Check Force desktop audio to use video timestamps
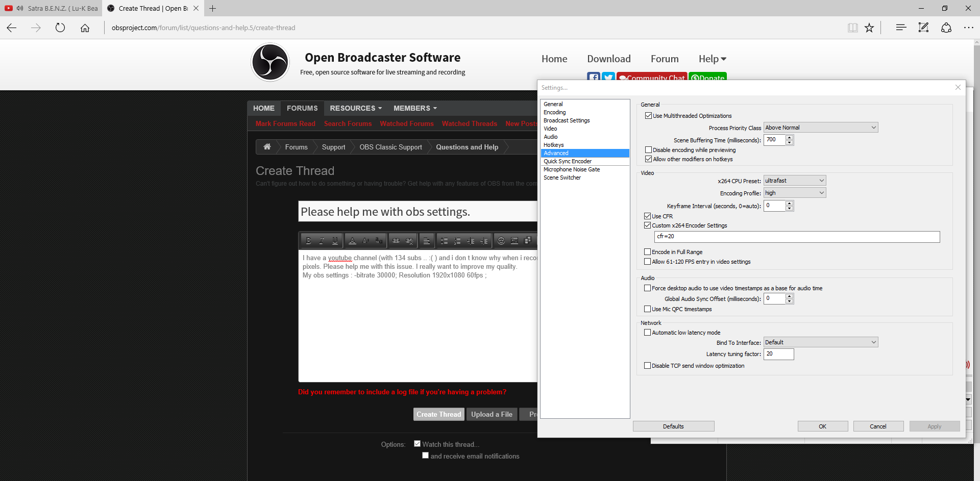The height and width of the screenshot is (481, 980). click(647, 288)
